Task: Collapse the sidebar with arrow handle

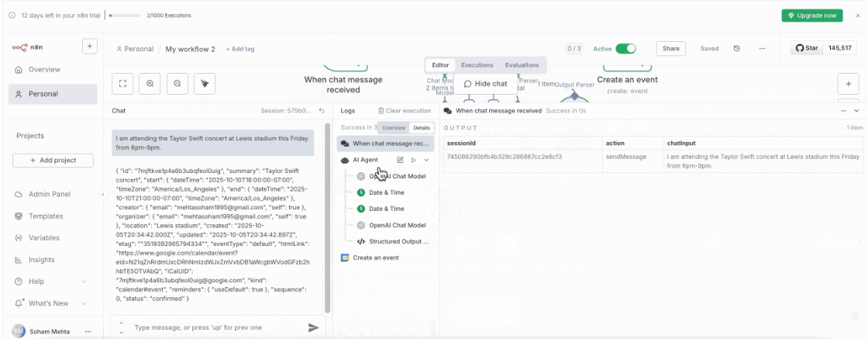Action: click(102, 195)
